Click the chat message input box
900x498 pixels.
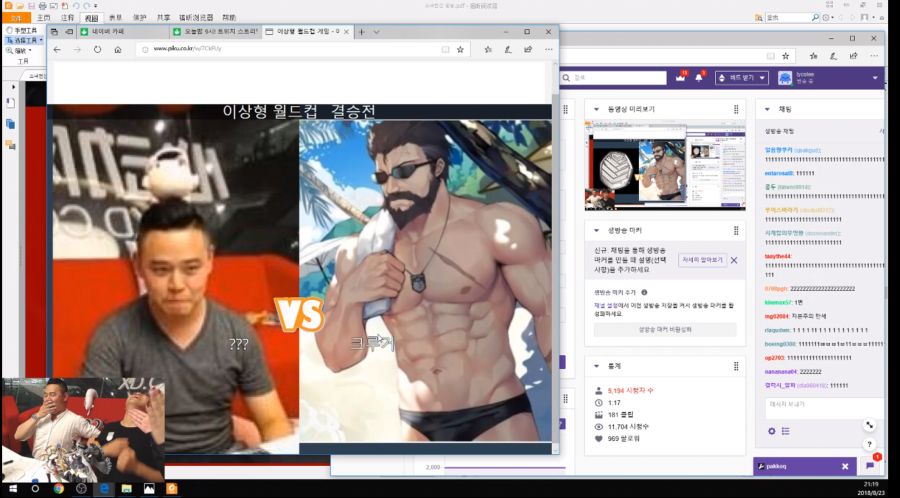click(824, 408)
